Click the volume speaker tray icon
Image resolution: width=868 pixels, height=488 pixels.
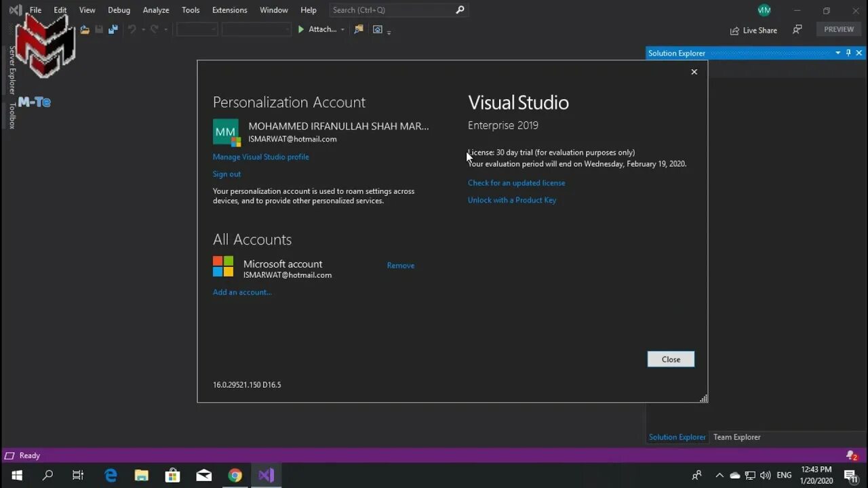[x=766, y=475]
